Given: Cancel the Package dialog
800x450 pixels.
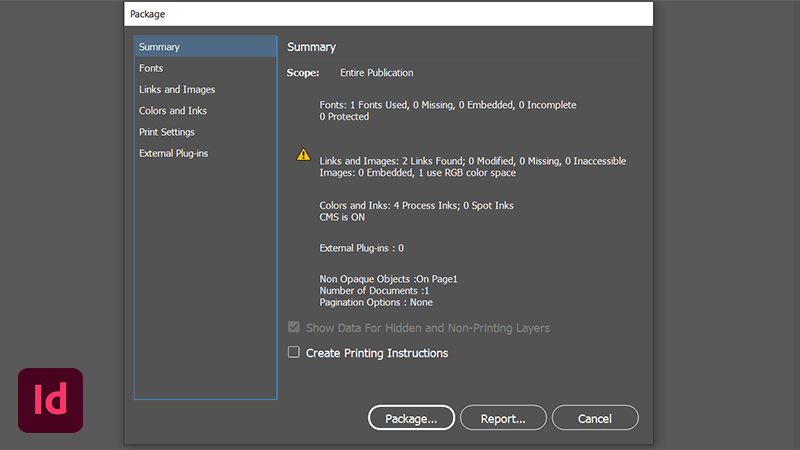Looking at the screenshot, I should tap(595, 418).
